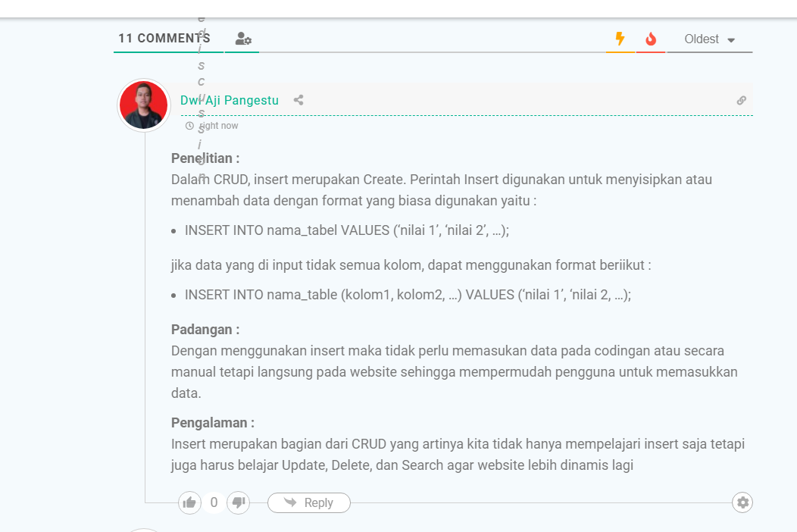The width and height of the screenshot is (797, 532).
Task: Downvote the comment with the thumbs-down icon
Action: click(x=238, y=502)
